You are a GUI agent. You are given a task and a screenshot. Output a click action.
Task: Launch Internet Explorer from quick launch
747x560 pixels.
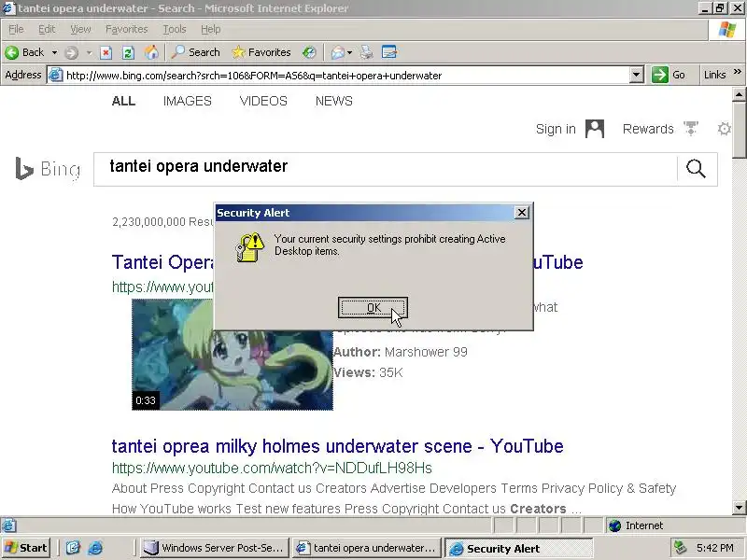click(95, 548)
